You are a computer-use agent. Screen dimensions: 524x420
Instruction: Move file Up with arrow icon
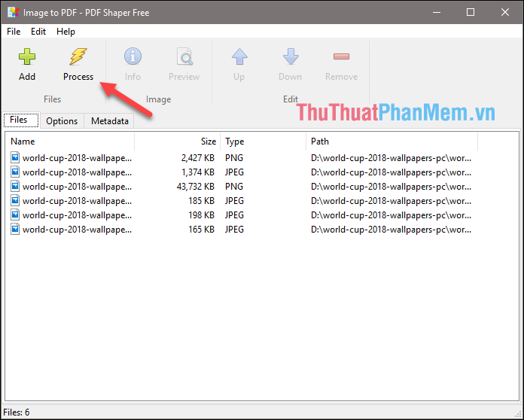239,56
